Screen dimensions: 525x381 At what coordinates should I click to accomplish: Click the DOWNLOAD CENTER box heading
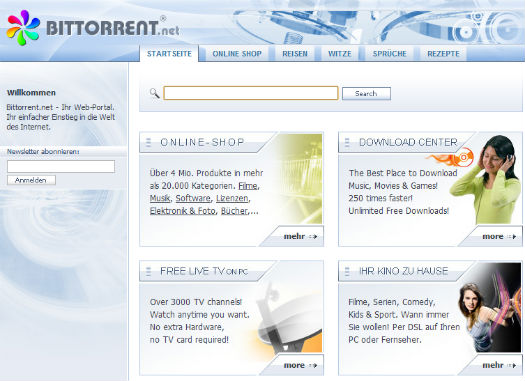[x=408, y=142]
